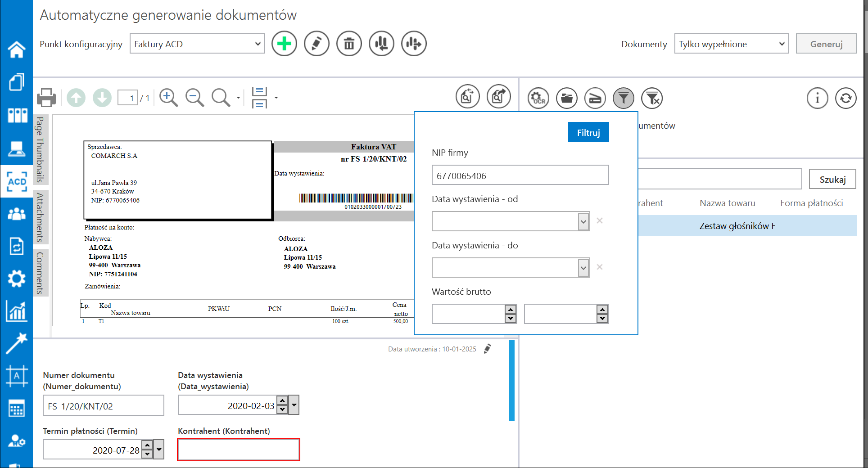The height and width of the screenshot is (468, 868).
Task: Click the green plus add button
Action: point(284,44)
